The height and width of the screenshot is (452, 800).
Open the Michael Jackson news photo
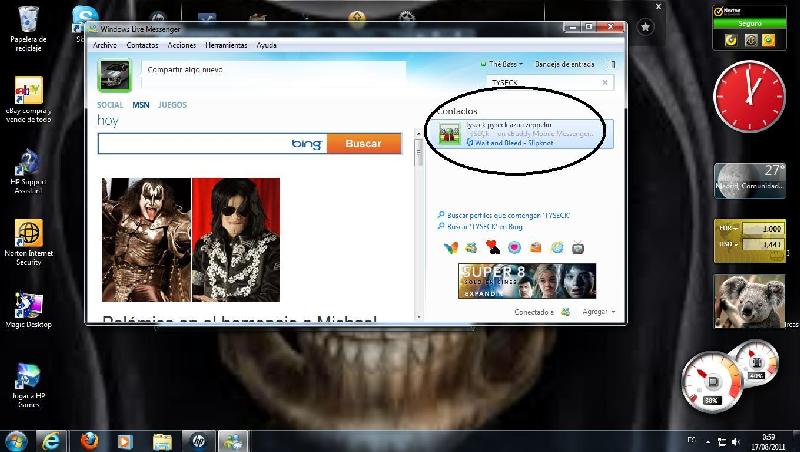coord(236,240)
